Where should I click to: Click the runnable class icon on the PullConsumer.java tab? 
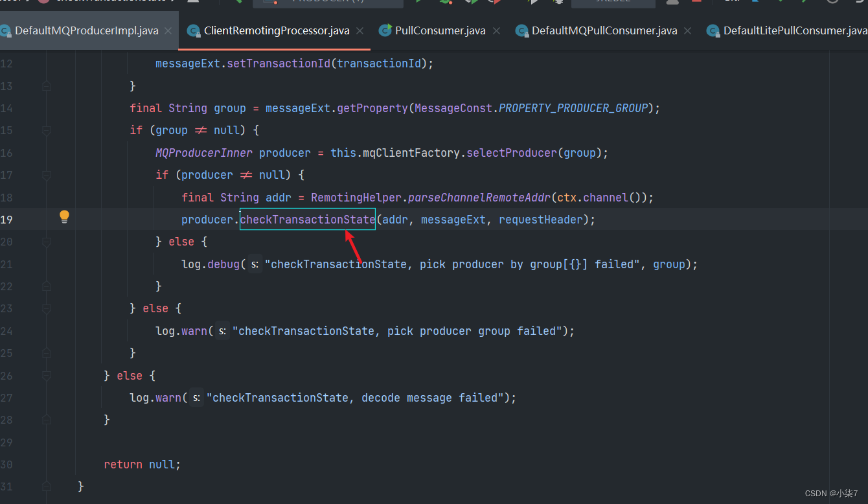point(385,30)
